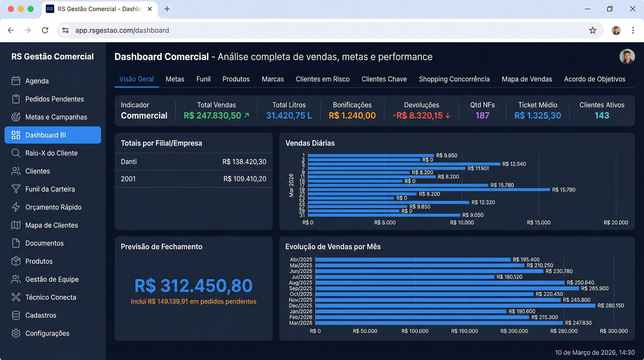The height and width of the screenshot is (360, 644).
Task: Select the Clientes em Risco tab
Action: click(x=322, y=79)
